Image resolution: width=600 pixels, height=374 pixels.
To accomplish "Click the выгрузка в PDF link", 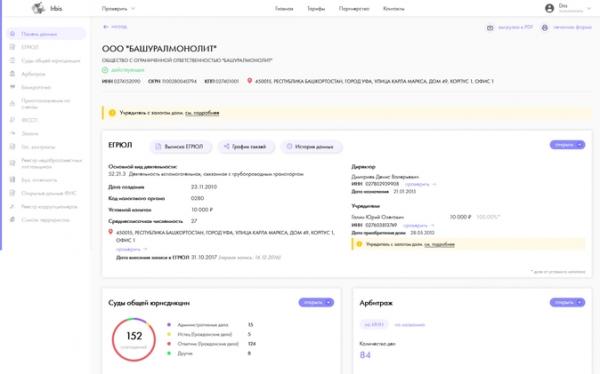I will click(x=515, y=27).
